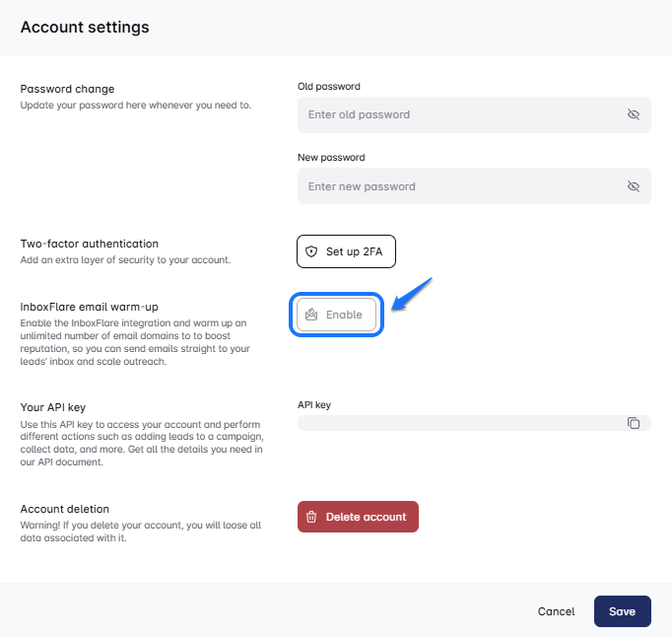Image resolution: width=672 pixels, height=637 pixels.
Task: Click the Account settings title
Action: pos(85,28)
